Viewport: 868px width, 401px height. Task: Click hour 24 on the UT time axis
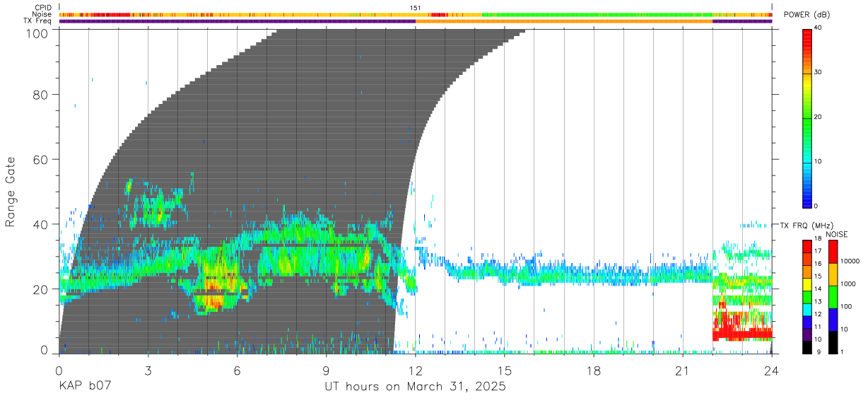[x=771, y=371]
